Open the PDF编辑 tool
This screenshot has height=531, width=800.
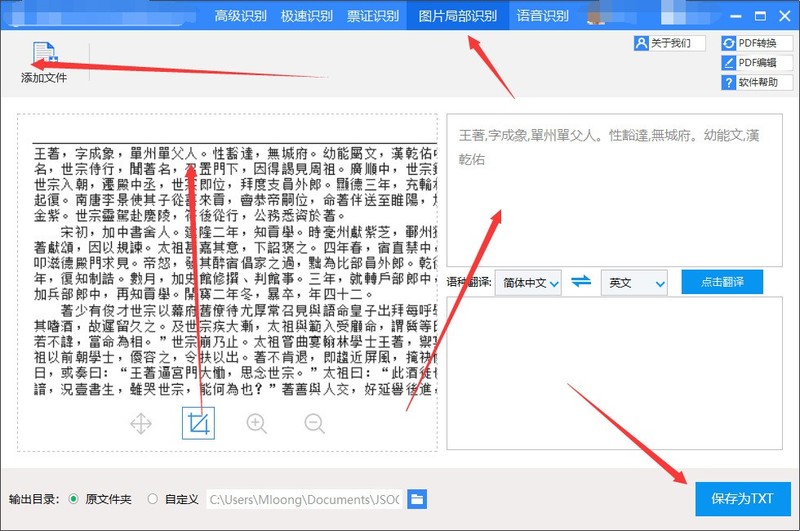coord(757,63)
